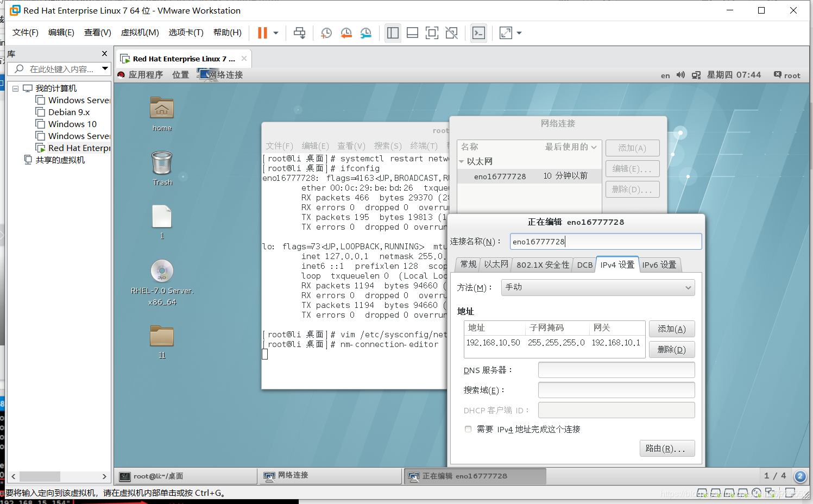Open the 路由(R)... settings
The image size is (813, 504).
click(667, 449)
